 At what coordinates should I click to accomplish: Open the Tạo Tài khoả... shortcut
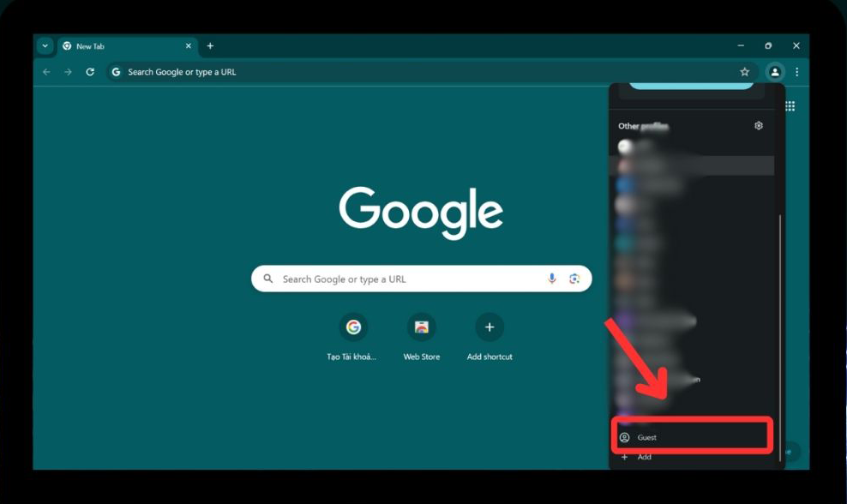point(352,338)
